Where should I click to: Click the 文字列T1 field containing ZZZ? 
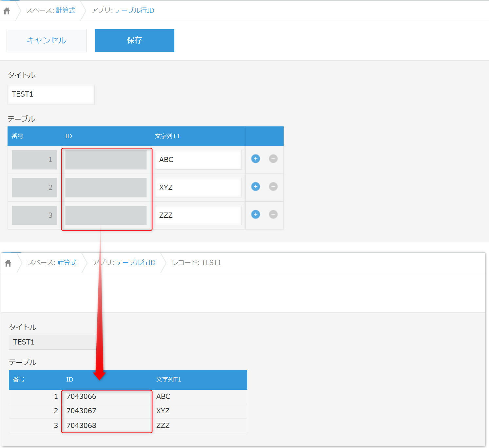coord(198,215)
